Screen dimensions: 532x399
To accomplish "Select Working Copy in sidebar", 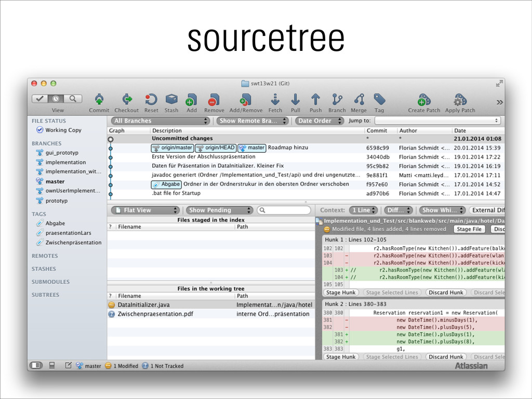I will click(63, 130).
